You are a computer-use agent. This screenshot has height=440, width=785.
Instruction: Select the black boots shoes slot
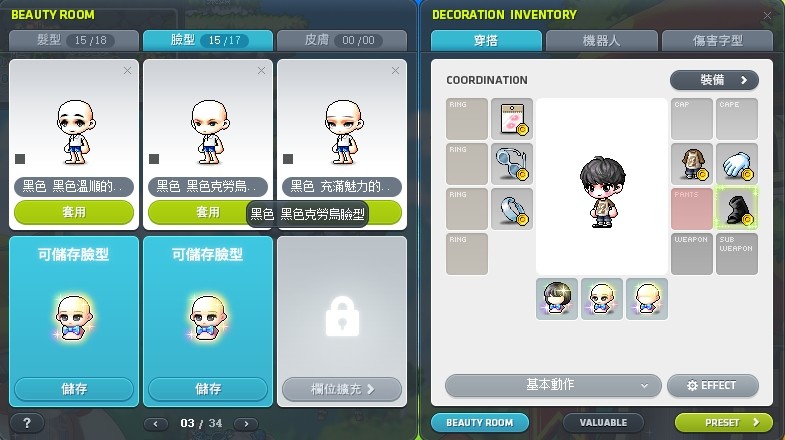click(736, 209)
